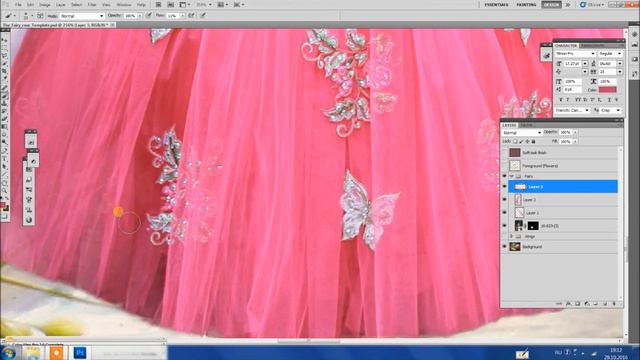This screenshot has height=360, width=640.
Task: Click the background color swatch in toolbox
Action: 6,208
